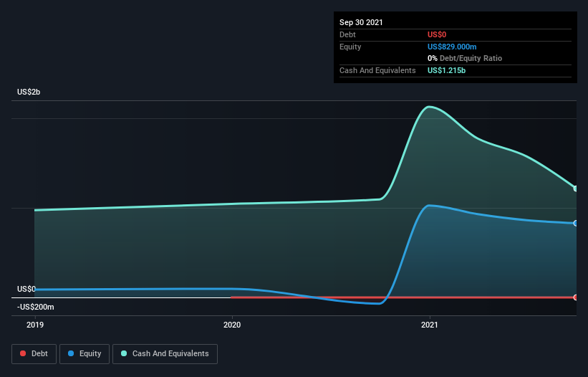This screenshot has width=588, height=377.
Task: Select the 2019 x-axis label
Action: click(x=35, y=325)
